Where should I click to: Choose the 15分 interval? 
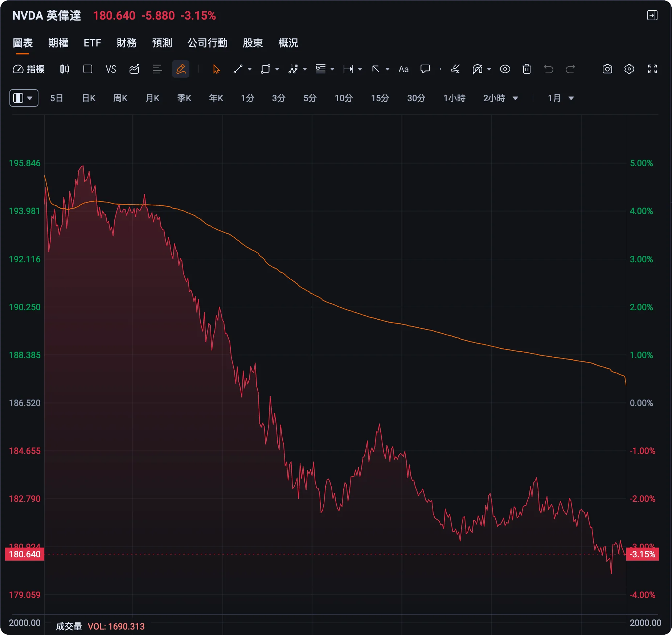380,98
